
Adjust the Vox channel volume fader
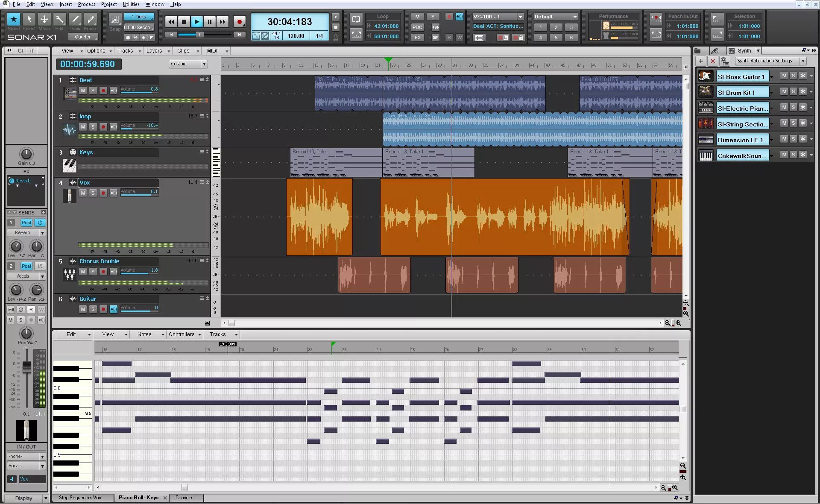point(26,367)
